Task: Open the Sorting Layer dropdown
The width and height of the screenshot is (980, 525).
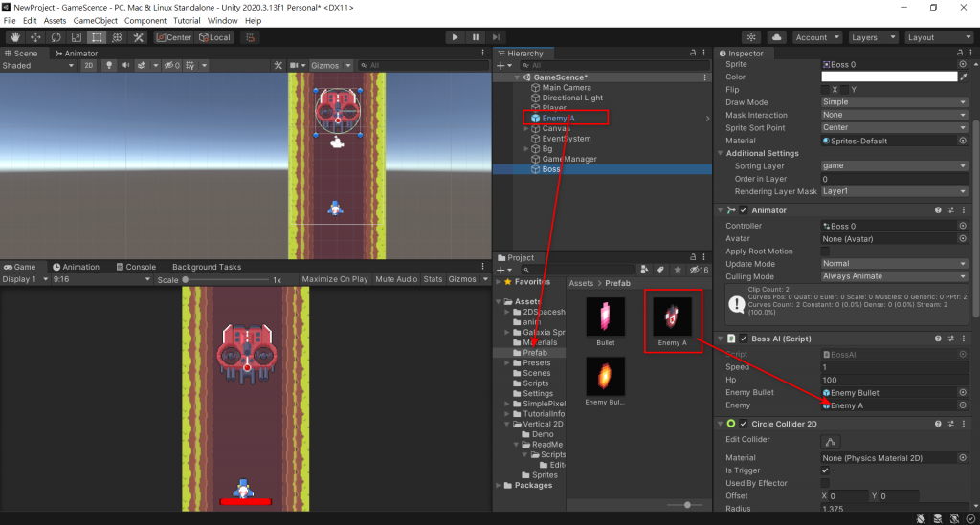Action: pyautogui.click(x=895, y=165)
